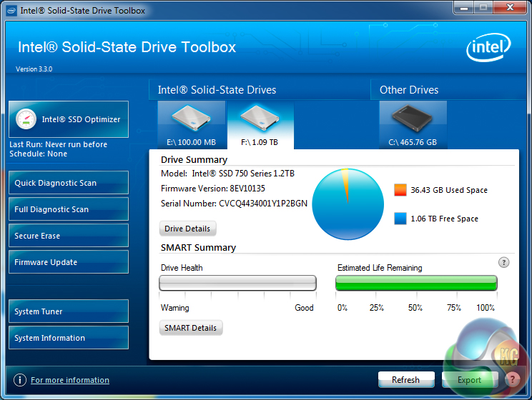Click the 36.43 GB Used Space label
The height and width of the screenshot is (400, 532).
(449, 190)
